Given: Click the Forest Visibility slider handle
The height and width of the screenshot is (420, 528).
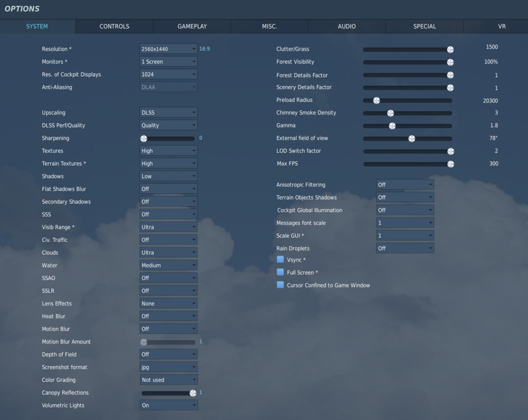Looking at the screenshot, I should click(450, 62).
